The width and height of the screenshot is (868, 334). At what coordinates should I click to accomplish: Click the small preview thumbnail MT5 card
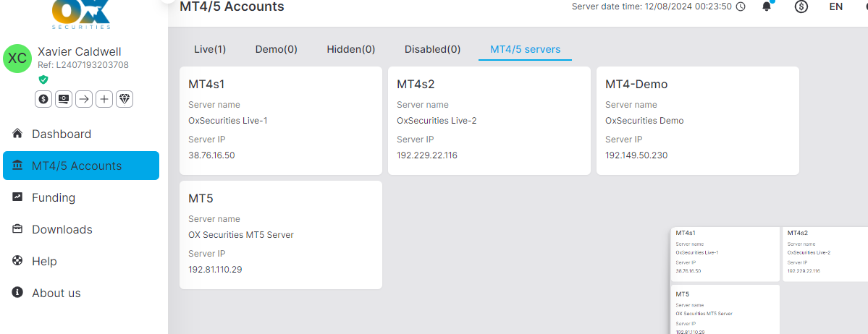pos(725,309)
